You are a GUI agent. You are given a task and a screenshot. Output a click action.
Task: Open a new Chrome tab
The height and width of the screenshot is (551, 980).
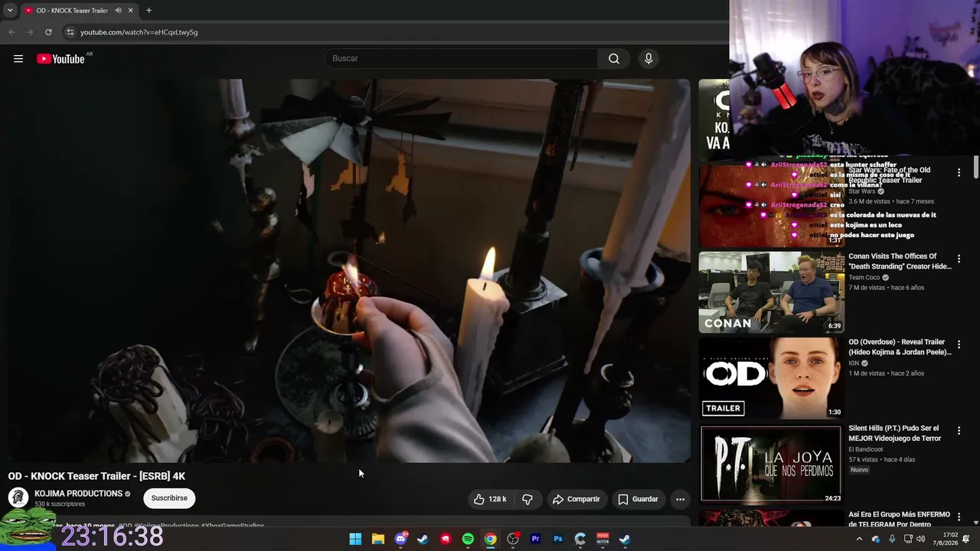[x=149, y=11]
